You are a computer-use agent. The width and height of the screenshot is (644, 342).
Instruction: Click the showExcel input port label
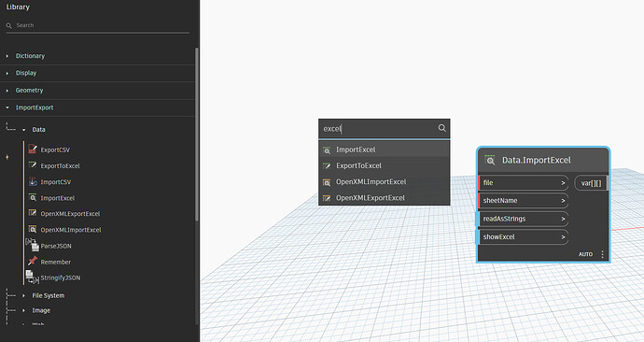click(x=498, y=236)
